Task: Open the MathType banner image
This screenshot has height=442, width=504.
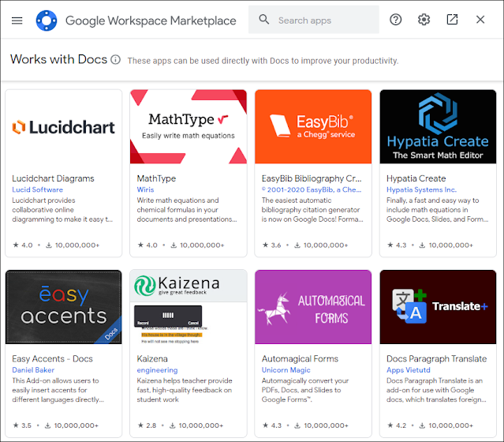Action: click(189, 127)
